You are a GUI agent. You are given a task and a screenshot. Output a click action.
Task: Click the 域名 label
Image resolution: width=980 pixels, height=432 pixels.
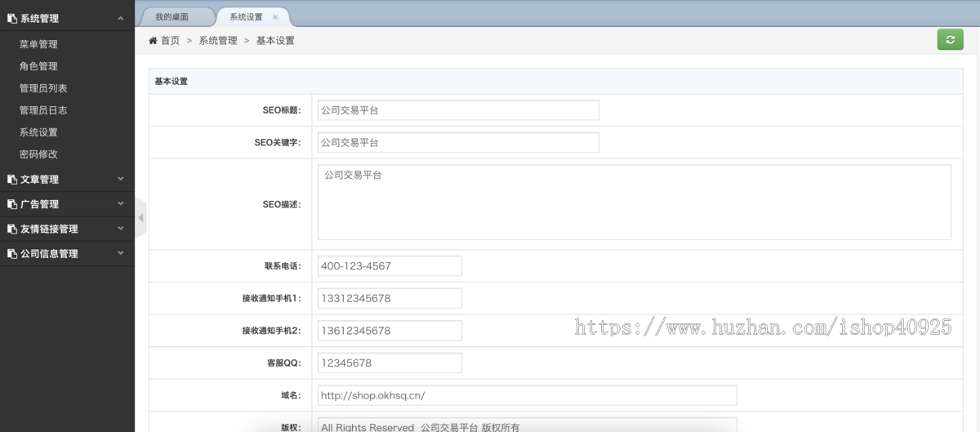click(x=291, y=395)
